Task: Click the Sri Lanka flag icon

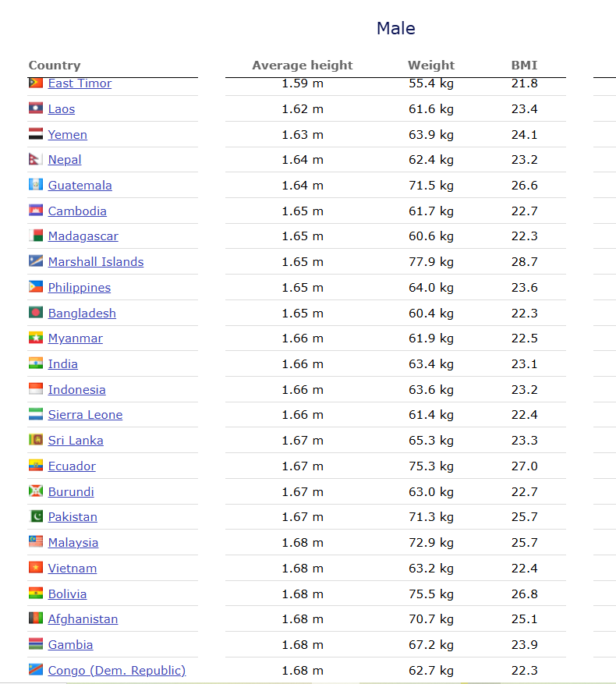Action: (x=36, y=440)
